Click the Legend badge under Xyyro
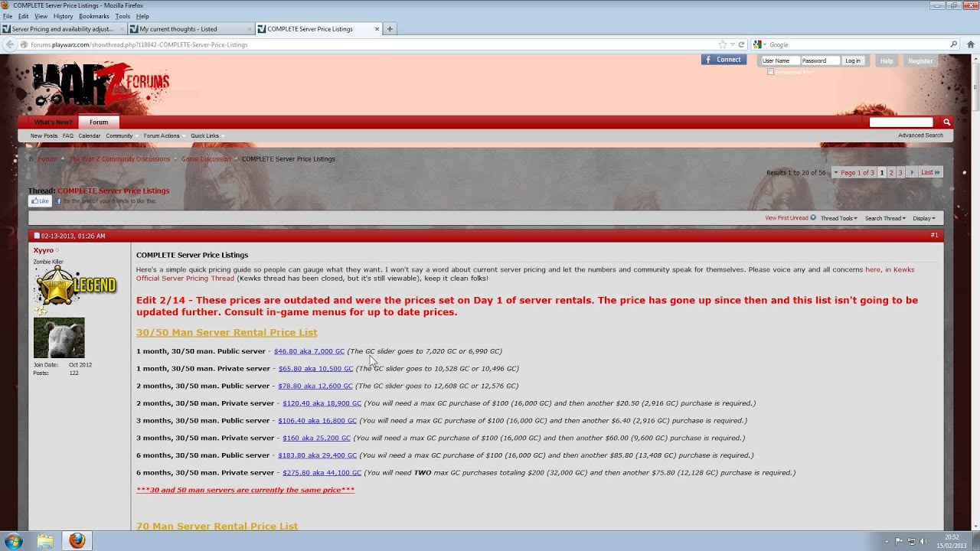 click(x=75, y=286)
